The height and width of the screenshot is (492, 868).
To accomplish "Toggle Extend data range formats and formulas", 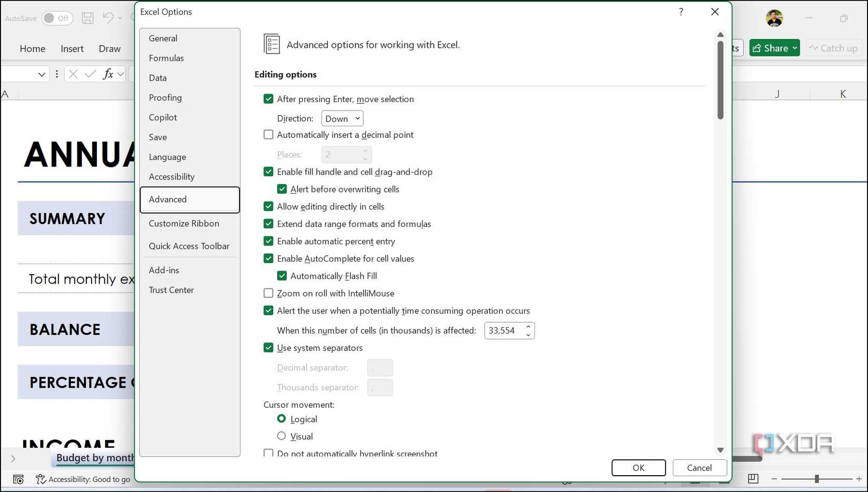I will (x=268, y=224).
